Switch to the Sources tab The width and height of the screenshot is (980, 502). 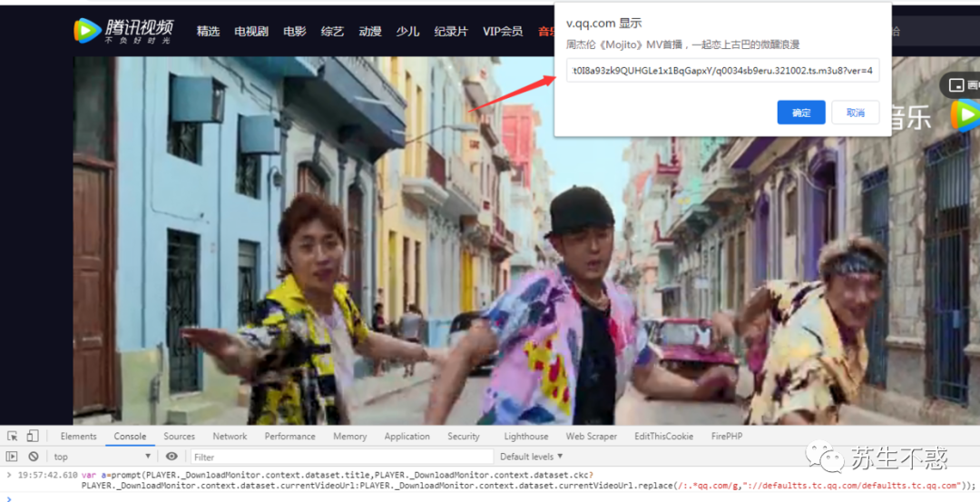[180, 437]
